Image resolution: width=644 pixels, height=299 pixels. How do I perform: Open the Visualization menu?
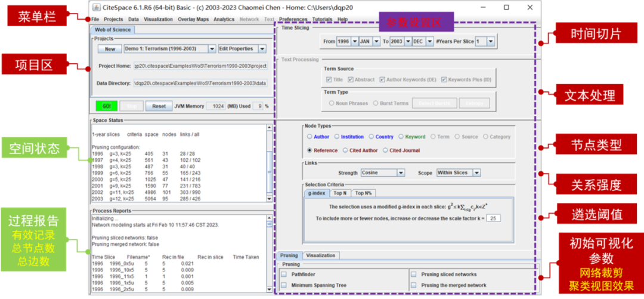[159, 19]
